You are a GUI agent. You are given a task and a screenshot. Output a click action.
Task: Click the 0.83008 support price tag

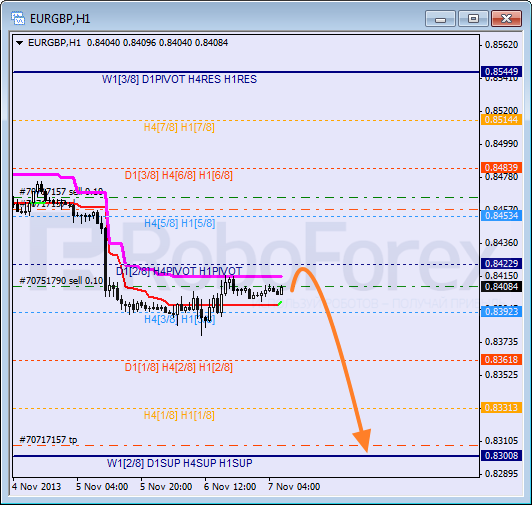point(501,455)
